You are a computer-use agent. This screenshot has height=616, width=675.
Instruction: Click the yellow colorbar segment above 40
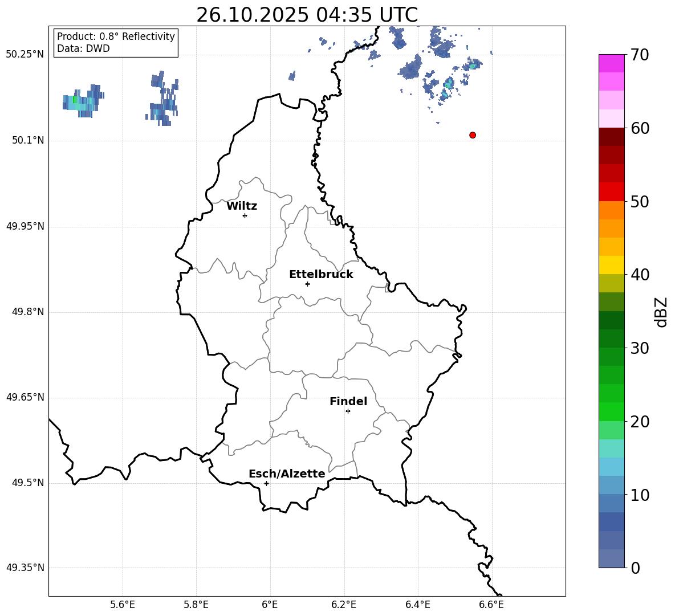pyautogui.click(x=612, y=265)
